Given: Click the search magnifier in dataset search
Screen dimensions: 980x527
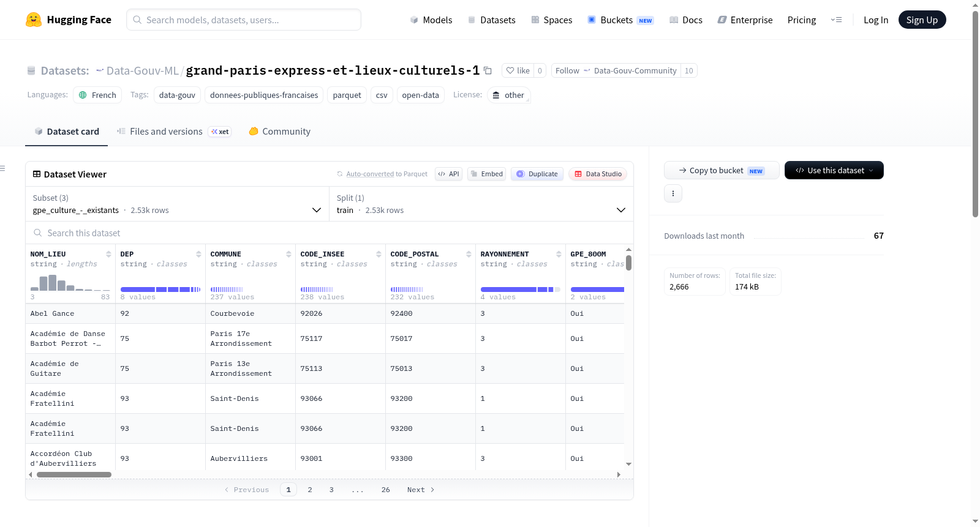Looking at the screenshot, I should [38, 233].
